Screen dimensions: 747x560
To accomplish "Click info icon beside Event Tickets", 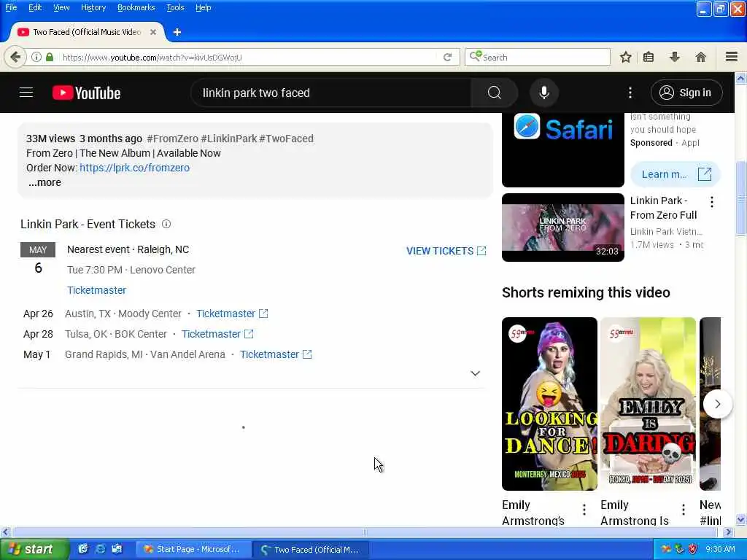I will click(166, 224).
